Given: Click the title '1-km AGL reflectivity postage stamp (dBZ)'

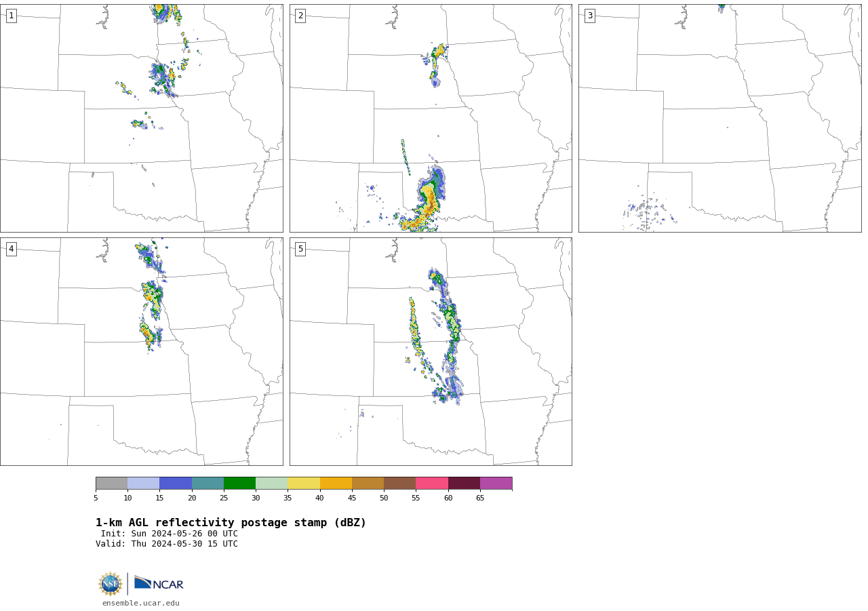Looking at the screenshot, I should tap(231, 523).
